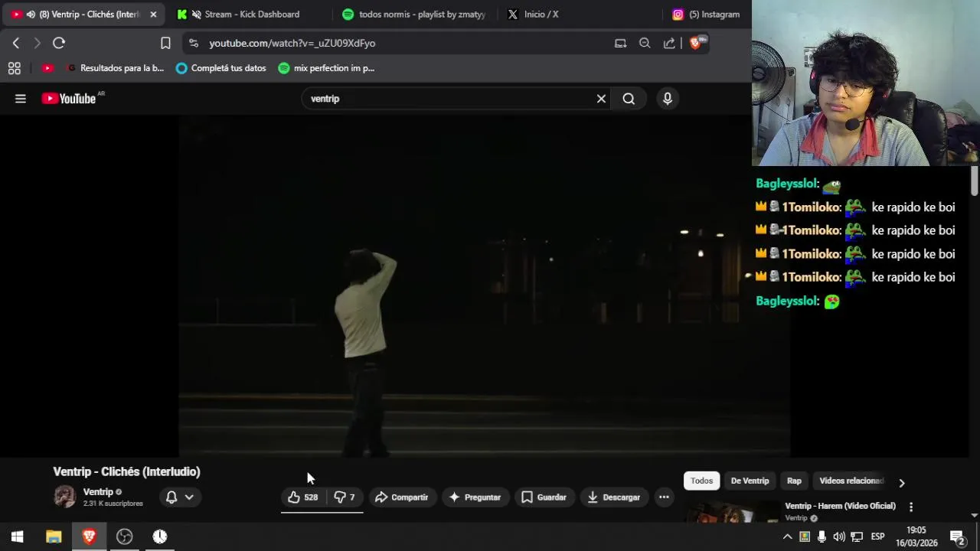Show more filter chips with right arrow
980x551 pixels.
[x=901, y=483]
